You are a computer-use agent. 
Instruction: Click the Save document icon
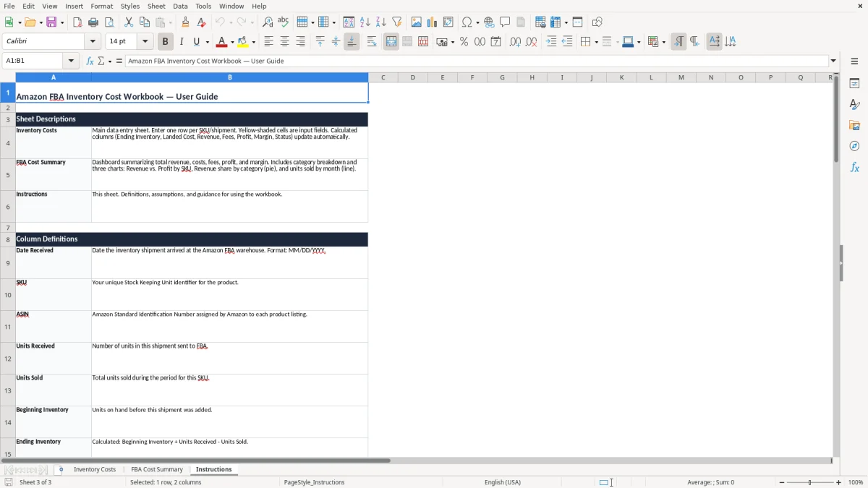click(x=52, y=22)
